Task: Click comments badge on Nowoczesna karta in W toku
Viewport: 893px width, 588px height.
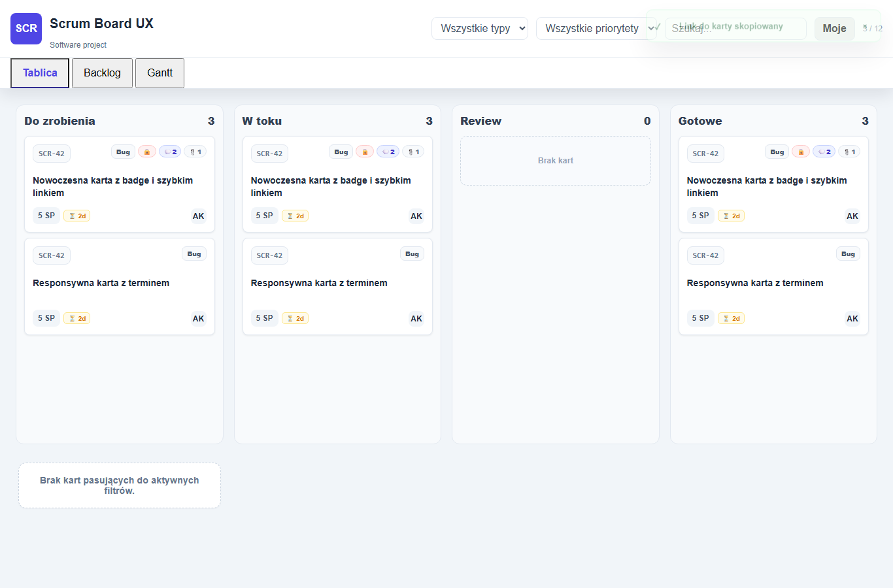Action: pos(388,152)
